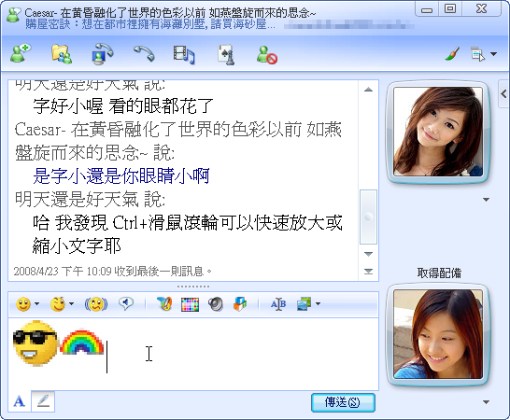Send a voice clip
The image size is (510, 420).
tap(126, 303)
